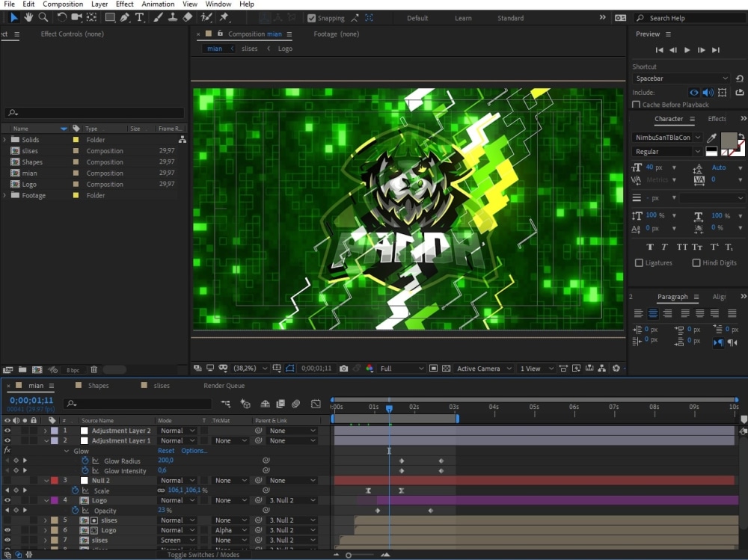748x560 pixels.
Task: Select the Pen tool
Action: (124, 18)
